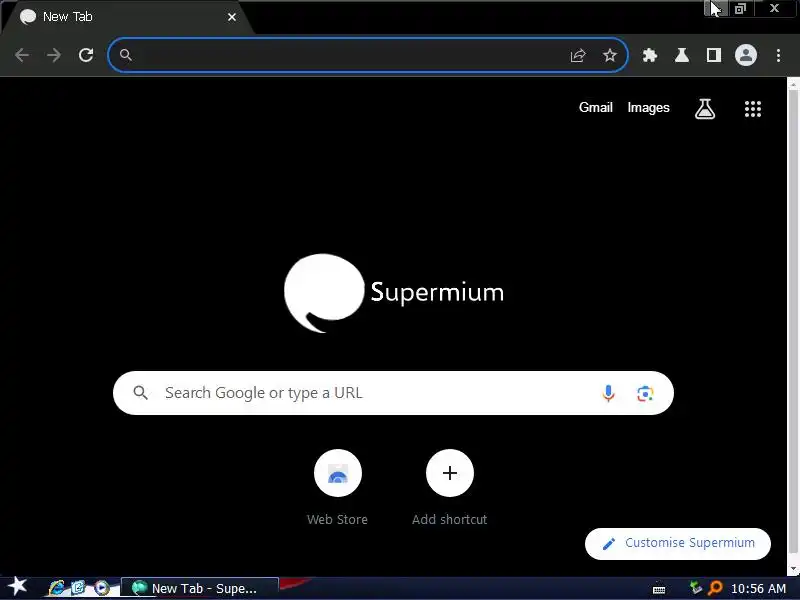Click the Customise Supermium button
Screen dimensions: 800x600
pyautogui.click(x=678, y=543)
